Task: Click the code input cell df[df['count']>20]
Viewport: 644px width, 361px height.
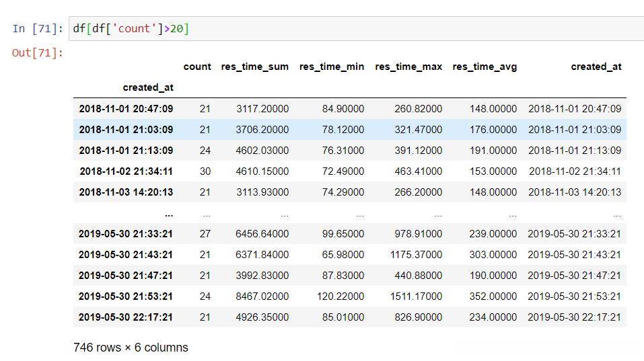Action: tap(357, 29)
